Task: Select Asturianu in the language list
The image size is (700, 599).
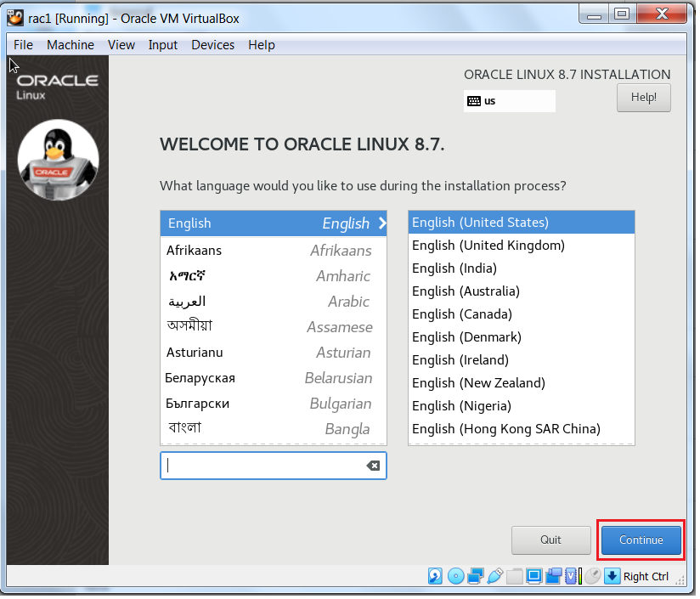Action: pyautogui.click(x=275, y=354)
